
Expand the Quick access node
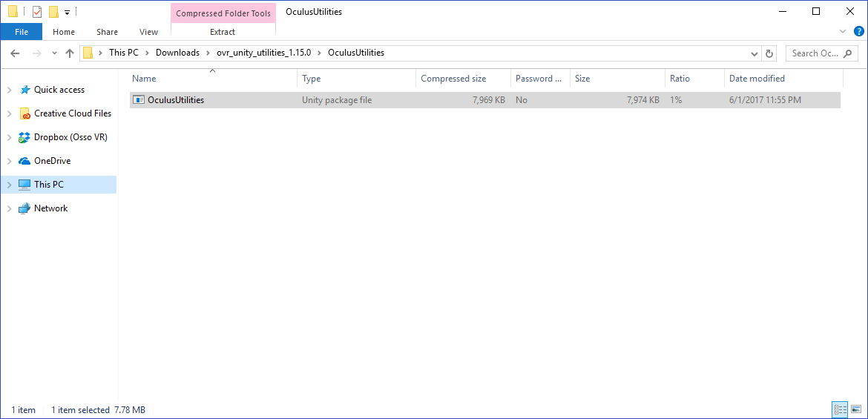point(10,90)
